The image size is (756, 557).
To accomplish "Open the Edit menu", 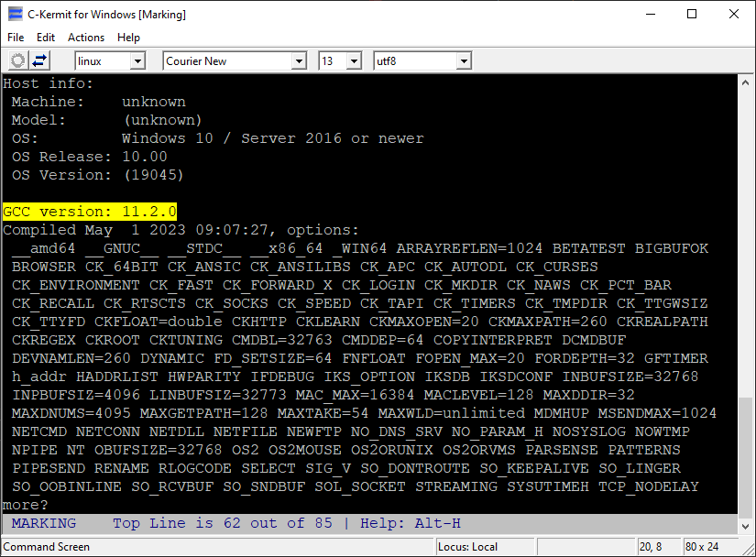I will tap(46, 38).
